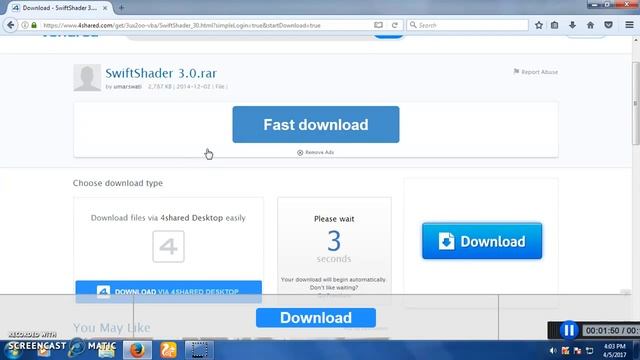Reload the page with the refresh icon
The width and height of the screenshot is (640, 360).
tap(395, 25)
